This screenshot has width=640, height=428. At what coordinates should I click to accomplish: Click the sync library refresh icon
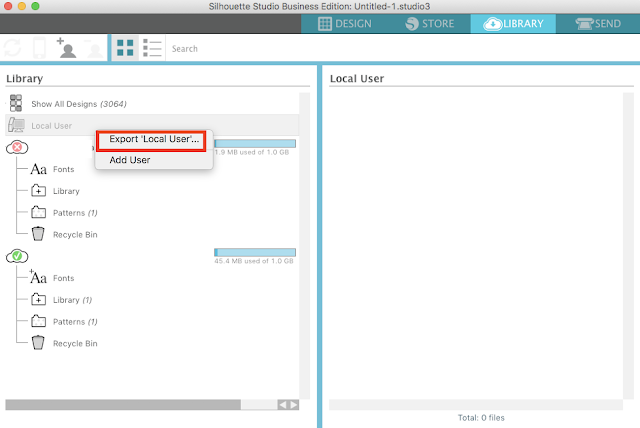click(13, 48)
